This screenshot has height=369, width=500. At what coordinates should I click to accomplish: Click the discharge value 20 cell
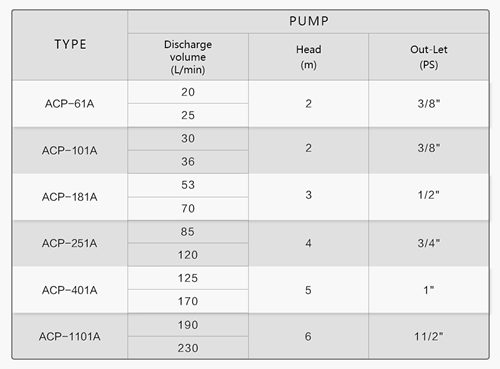click(188, 92)
